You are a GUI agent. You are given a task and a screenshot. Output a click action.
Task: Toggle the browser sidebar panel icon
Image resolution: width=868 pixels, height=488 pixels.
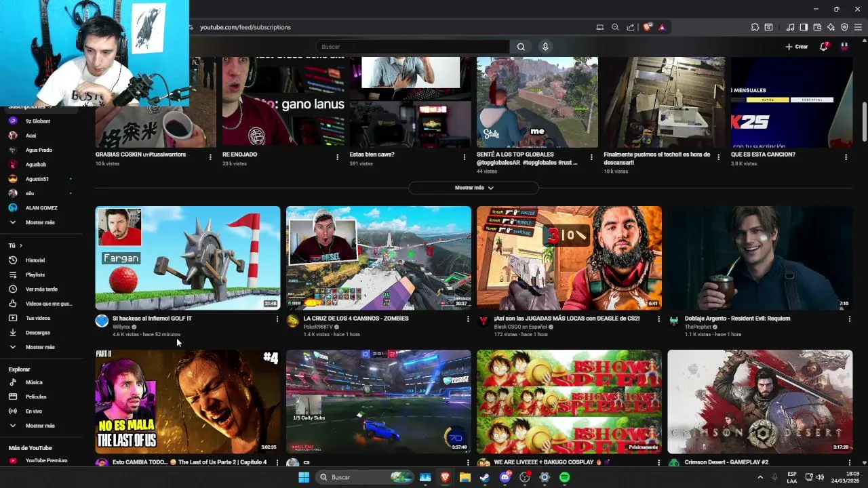tap(804, 27)
